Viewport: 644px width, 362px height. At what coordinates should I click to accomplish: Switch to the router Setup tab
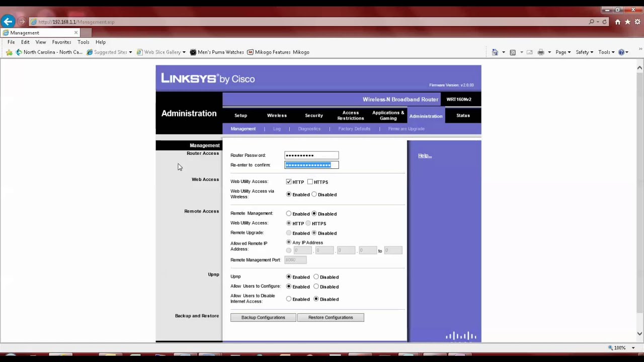tap(240, 116)
